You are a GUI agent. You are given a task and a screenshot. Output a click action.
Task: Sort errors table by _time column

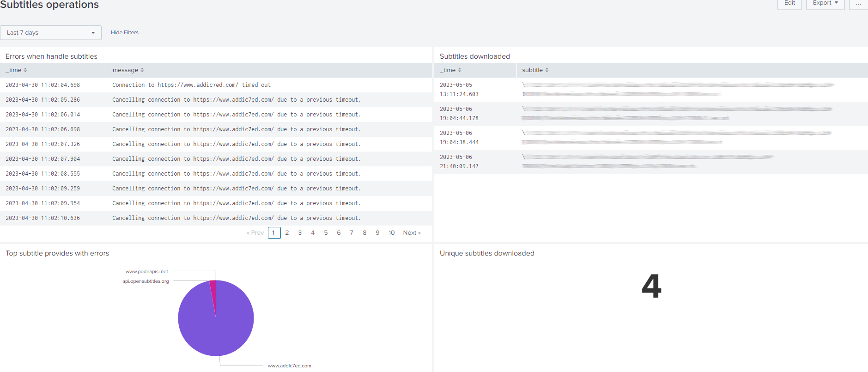point(16,70)
